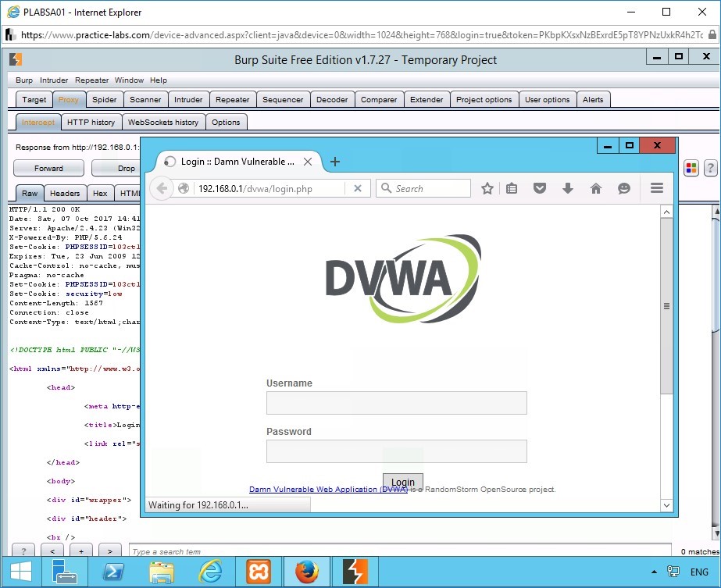Open the Intruder menu in Burp
Screen dimensions: 721x588
(54, 80)
